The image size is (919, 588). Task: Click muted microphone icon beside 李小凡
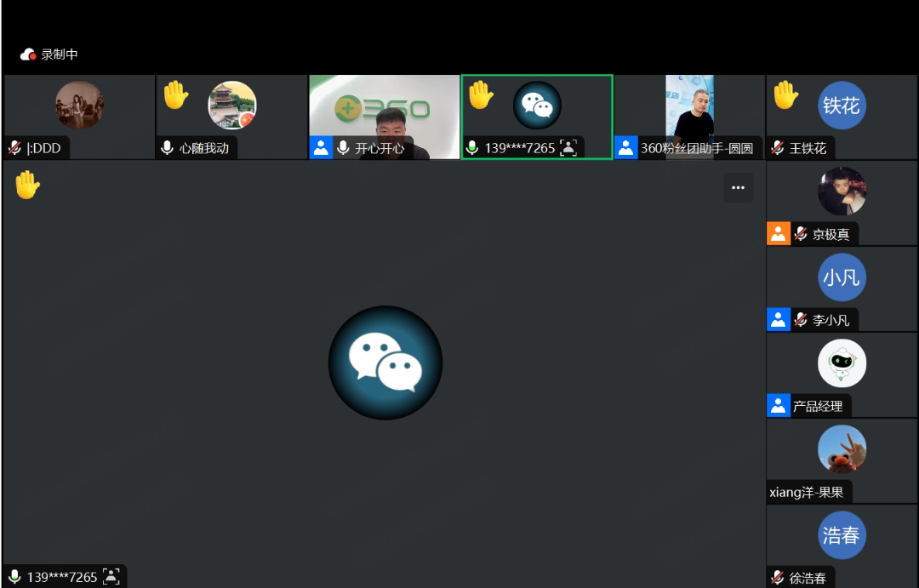801,319
